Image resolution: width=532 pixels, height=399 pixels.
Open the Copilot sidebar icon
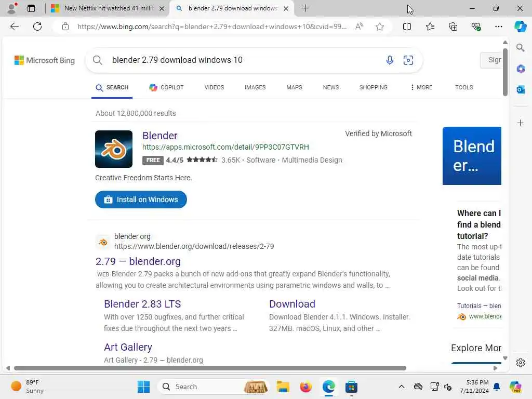point(520,26)
